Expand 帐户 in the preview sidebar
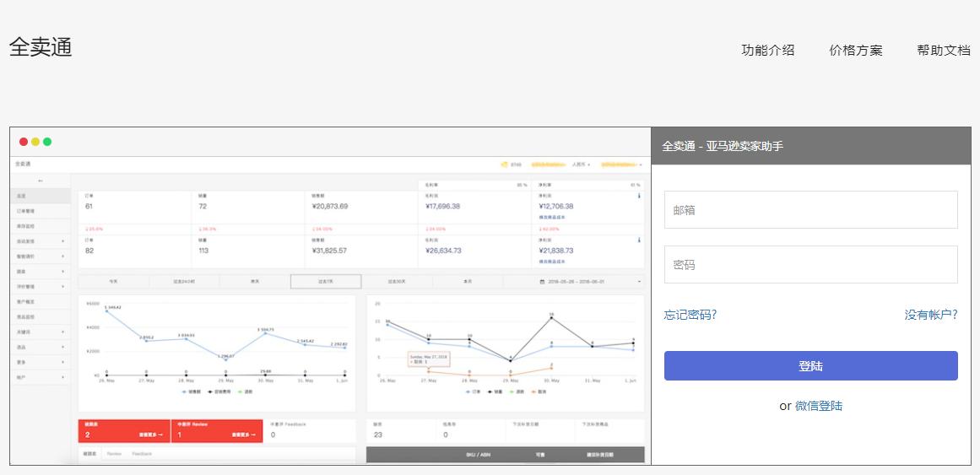The width and height of the screenshot is (980, 475). 41,377
